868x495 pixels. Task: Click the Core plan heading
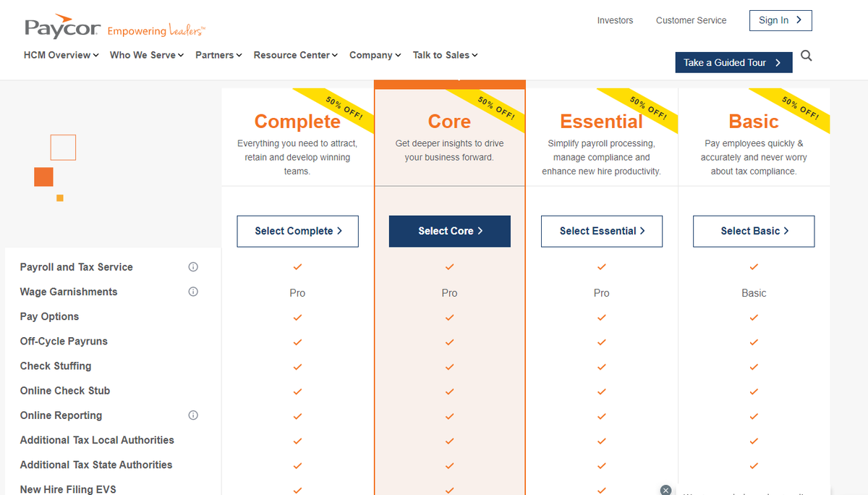[x=449, y=122]
